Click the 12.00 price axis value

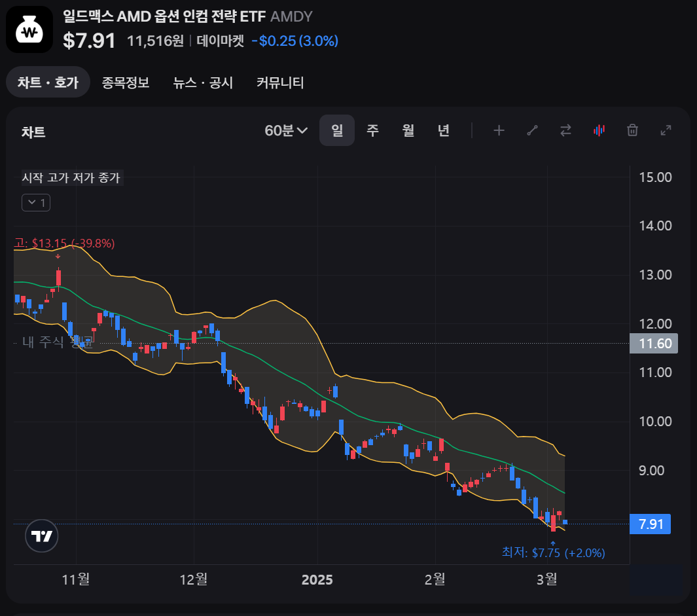(655, 324)
